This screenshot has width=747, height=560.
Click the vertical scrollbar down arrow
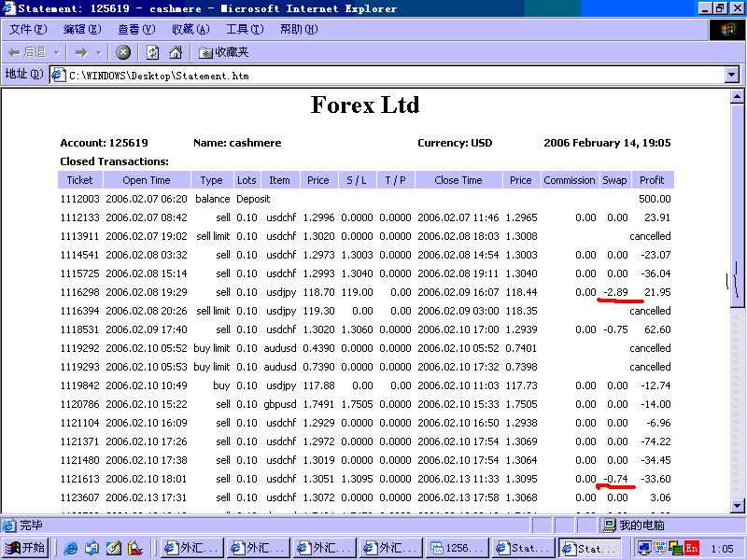pos(739,505)
